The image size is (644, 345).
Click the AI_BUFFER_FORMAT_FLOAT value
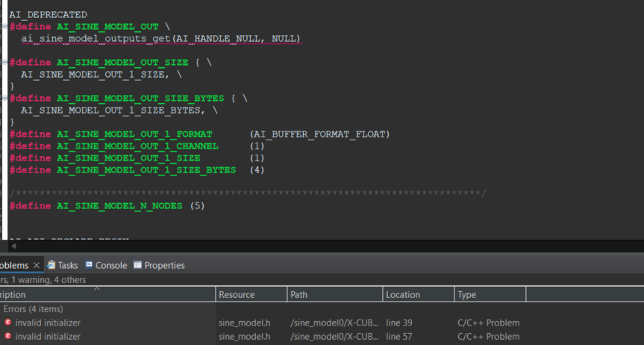[319, 134]
